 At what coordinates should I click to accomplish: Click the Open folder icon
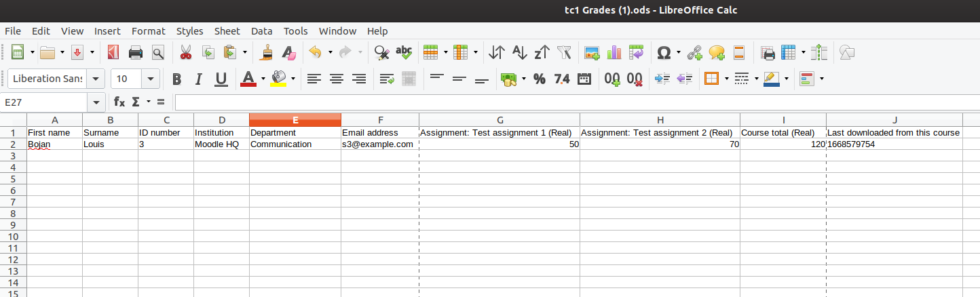point(48,52)
